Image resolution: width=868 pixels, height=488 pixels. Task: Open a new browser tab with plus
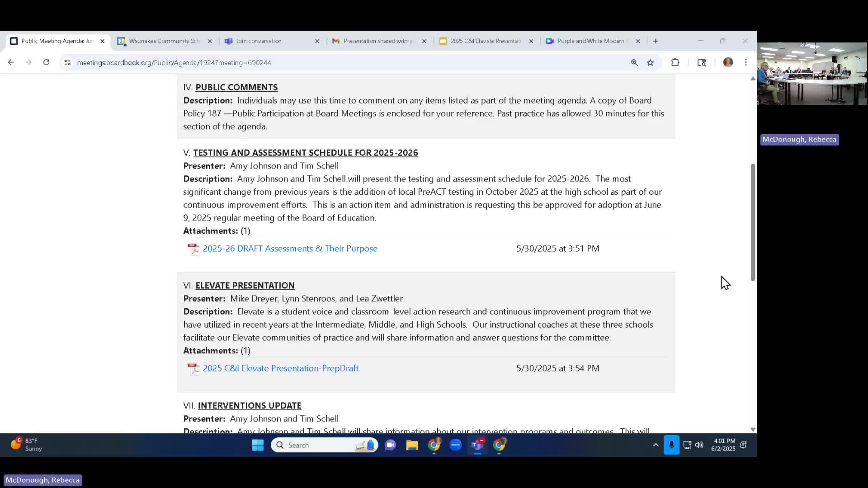click(x=656, y=41)
